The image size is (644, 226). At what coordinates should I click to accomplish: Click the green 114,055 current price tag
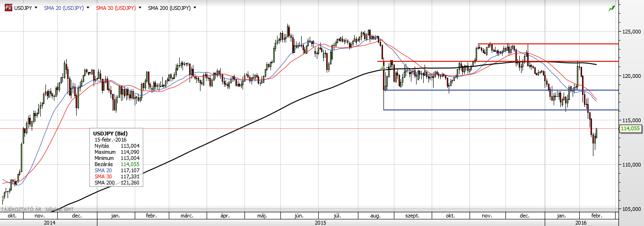point(630,128)
